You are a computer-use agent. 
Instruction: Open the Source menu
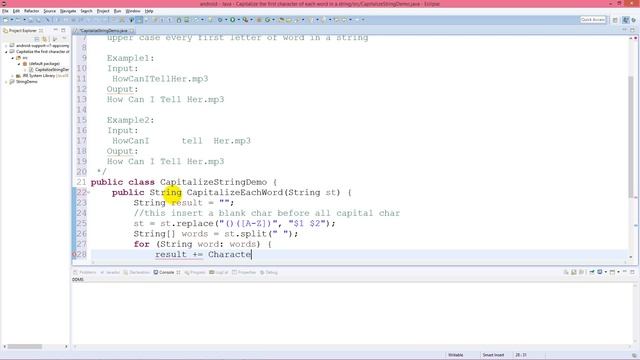click(49, 11)
